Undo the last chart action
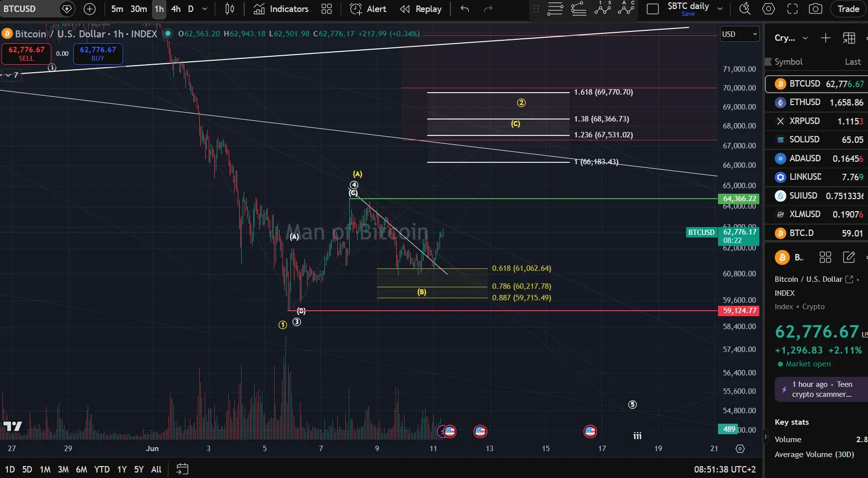868x478 pixels. click(x=465, y=9)
